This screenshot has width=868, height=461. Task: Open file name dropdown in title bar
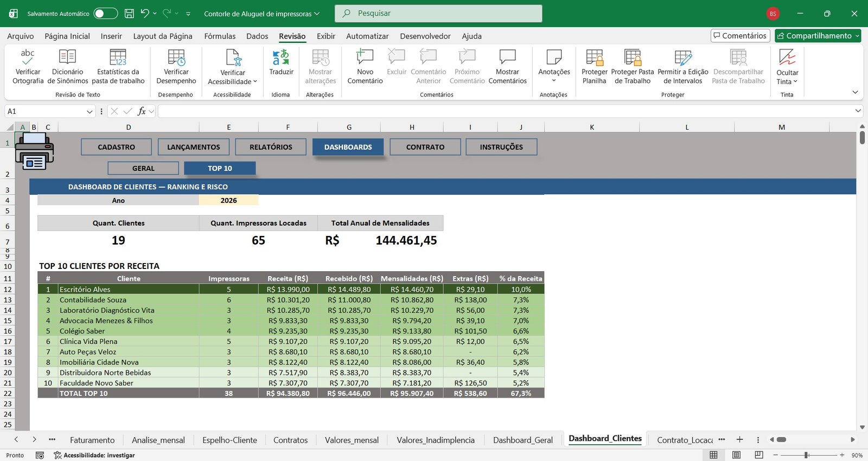[x=317, y=14]
